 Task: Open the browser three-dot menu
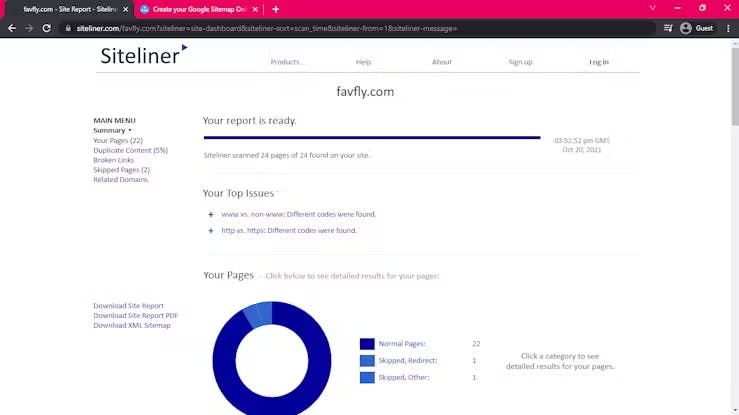727,28
